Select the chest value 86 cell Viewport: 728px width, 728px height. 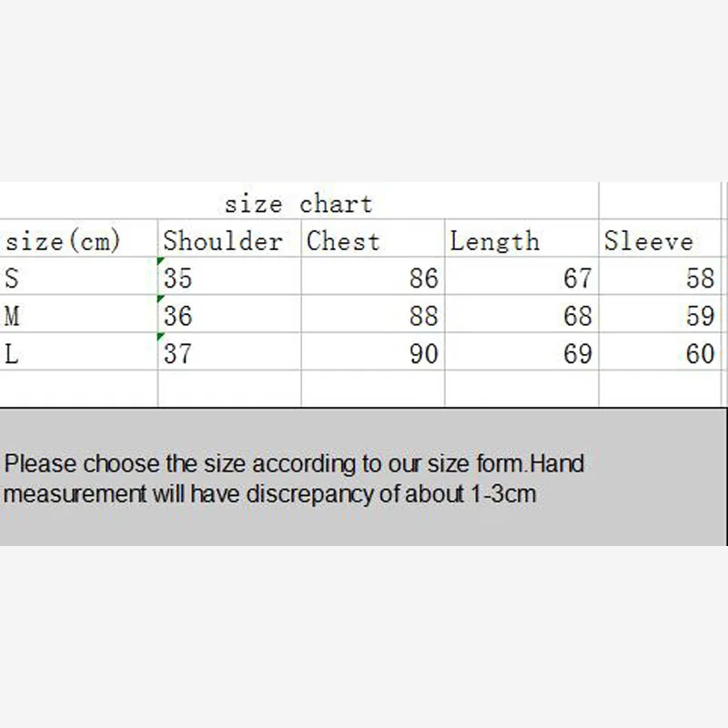(372, 278)
